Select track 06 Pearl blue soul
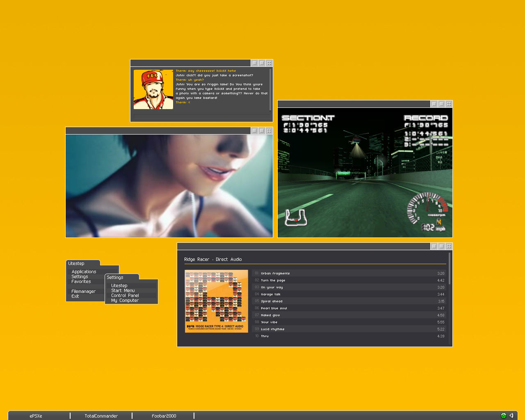 (x=349, y=308)
